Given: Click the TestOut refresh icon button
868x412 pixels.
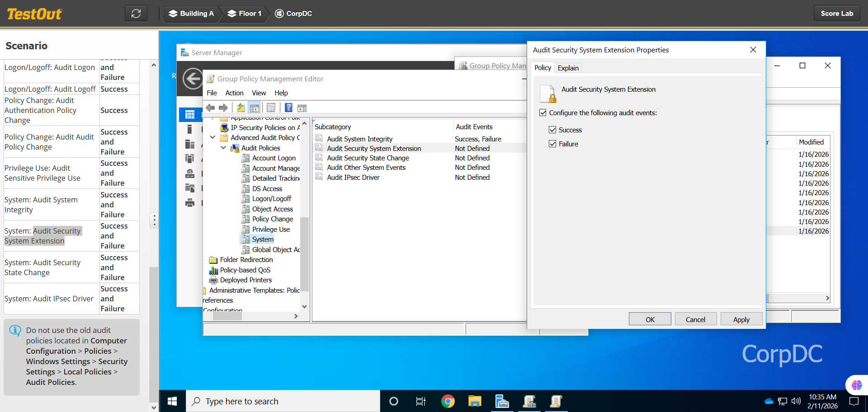Looking at the screenshot, I should pyautogui.click(x=136, y=14).
